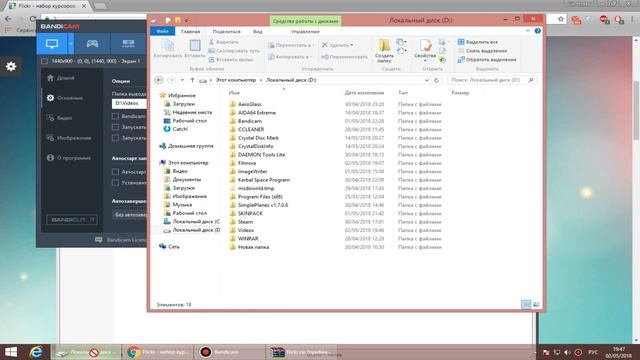Click the Поиск: Локальный диск (D:) search box
The height and width of the screenshot is (360, 640).
(492, 80)
